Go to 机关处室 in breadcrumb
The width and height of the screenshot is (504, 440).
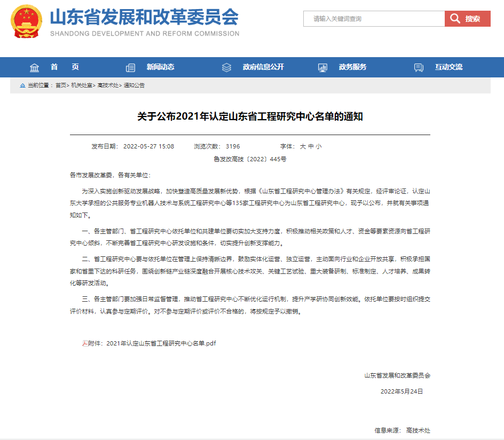point(82,85)
